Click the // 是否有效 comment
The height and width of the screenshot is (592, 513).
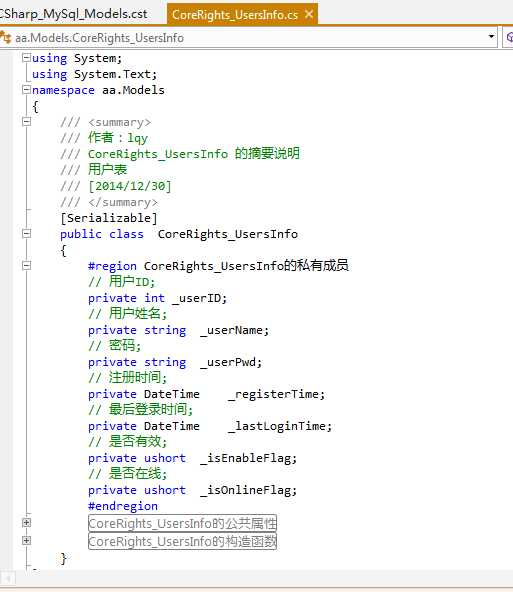click(x=127, y=442)
